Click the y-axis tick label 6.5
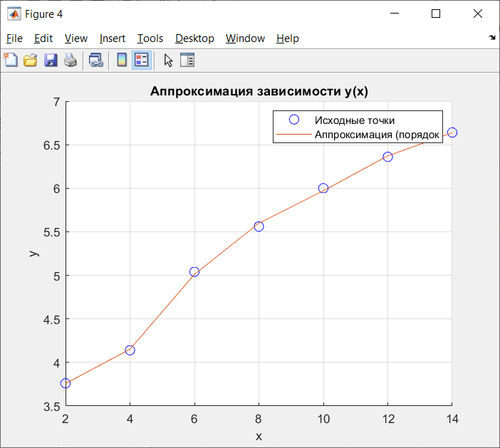 point(52,145)
